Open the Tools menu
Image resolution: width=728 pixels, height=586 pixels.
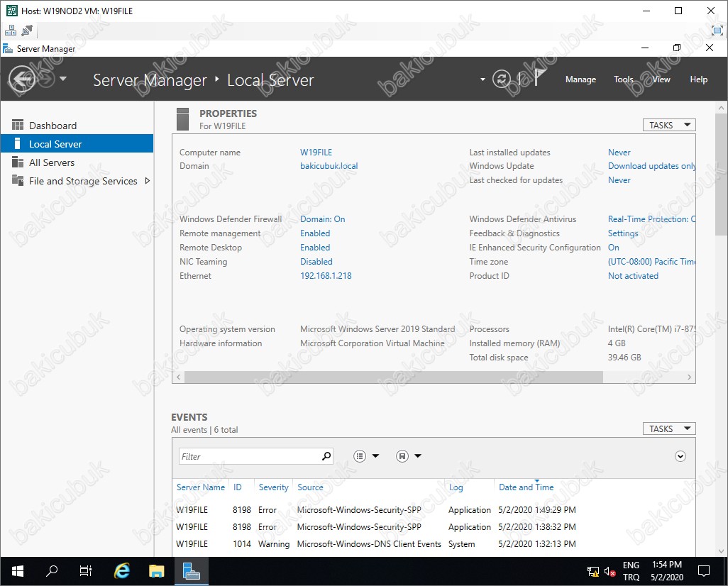click(623, 79)
